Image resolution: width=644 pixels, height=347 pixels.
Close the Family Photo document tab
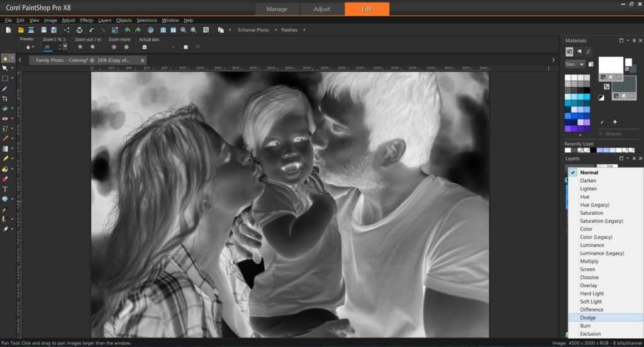click(x=143, y=60)
